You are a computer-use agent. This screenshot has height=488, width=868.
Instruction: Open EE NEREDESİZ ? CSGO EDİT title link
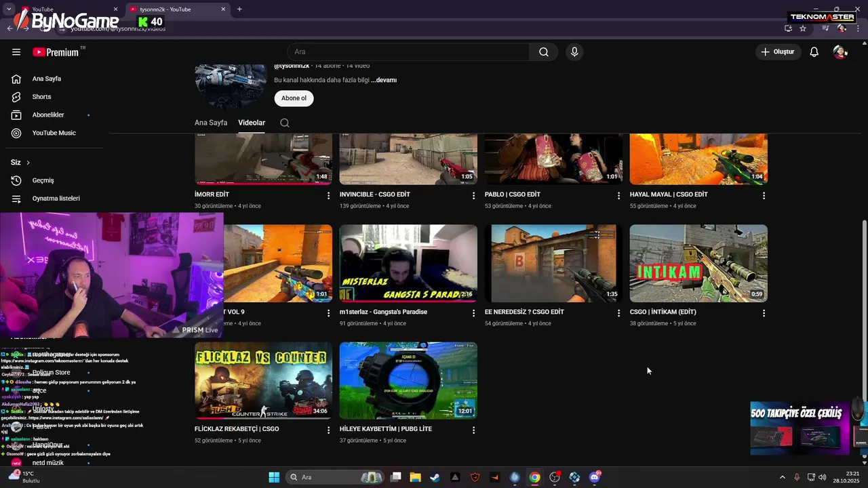click(524, 312)
